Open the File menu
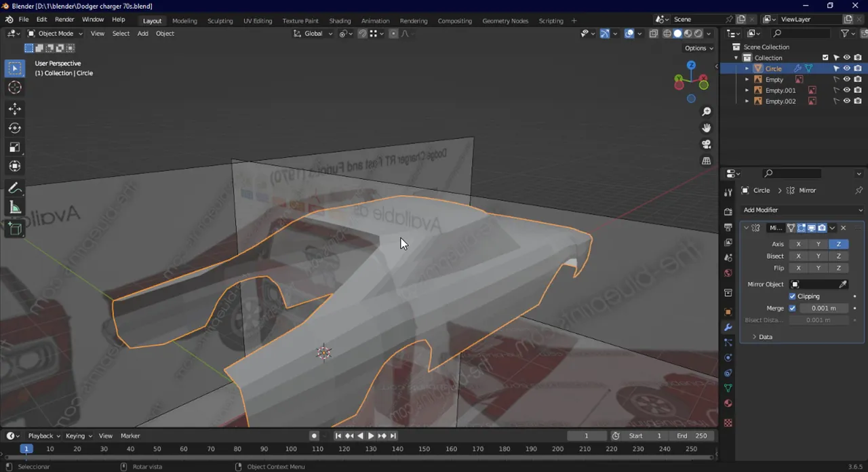 coord(24,20)
